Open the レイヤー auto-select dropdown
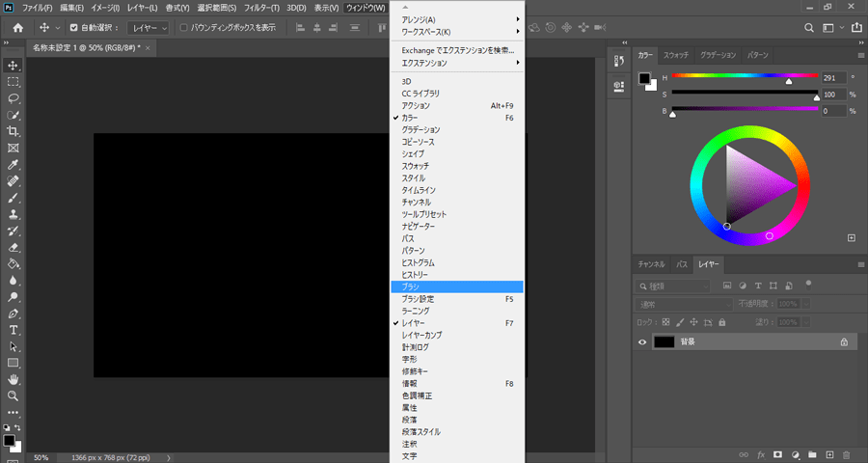 146,27
